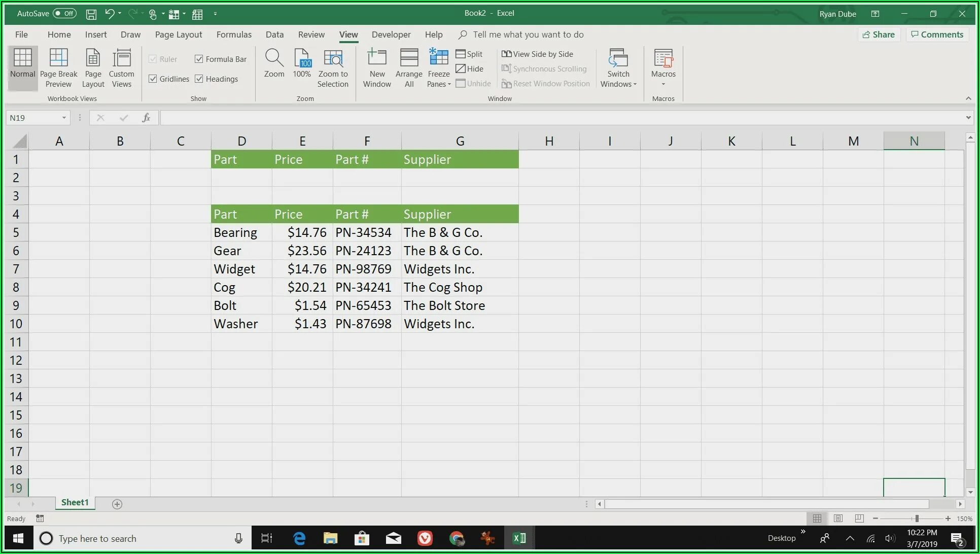Click the Save icon in title bar

click(91, 14)
